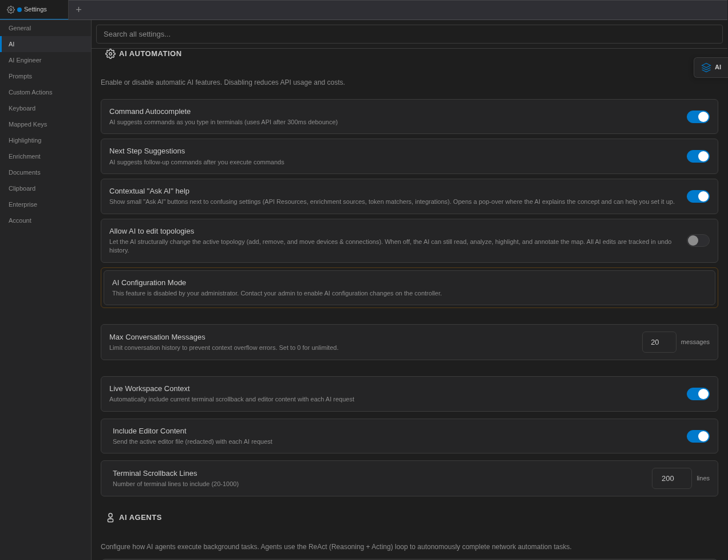Viewport: 728px width, 560px height.
Task: Click the AI Configuration Mode card
Action: click(409, 287)
